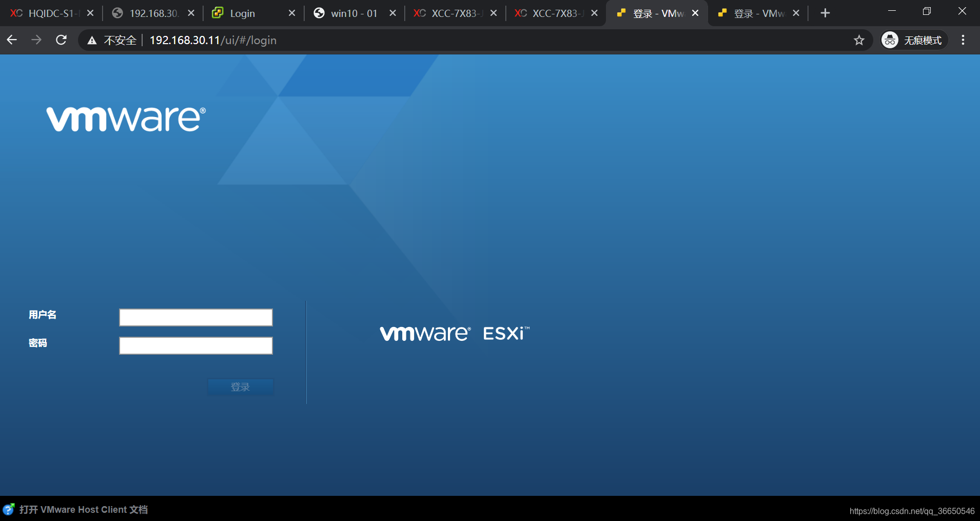Focus the 密码 password field
The image size is (980, 521).
[x=196, y=345]
